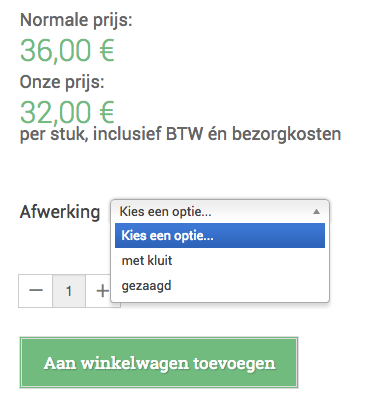Click the Afwerking select box header
Screen dimensions: 380x398
coord(220,212)
